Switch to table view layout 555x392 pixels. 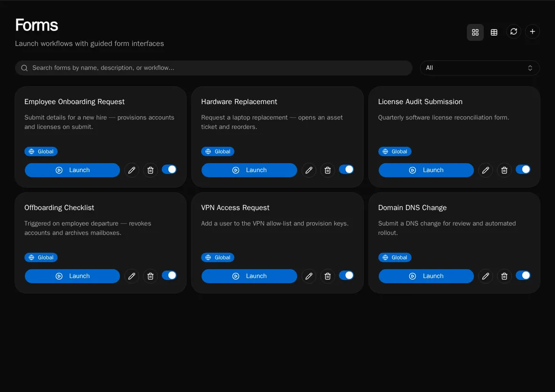tap(494, 32)
